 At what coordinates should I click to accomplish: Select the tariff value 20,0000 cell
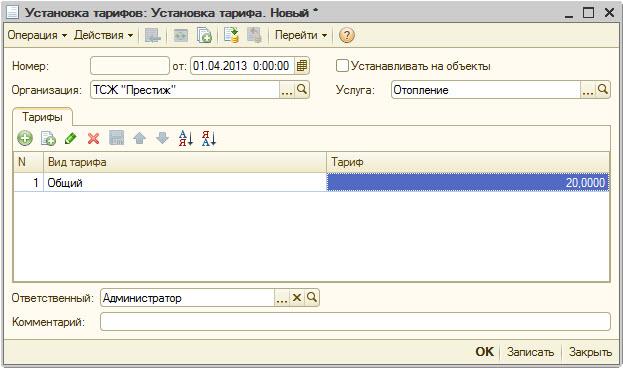468,183
